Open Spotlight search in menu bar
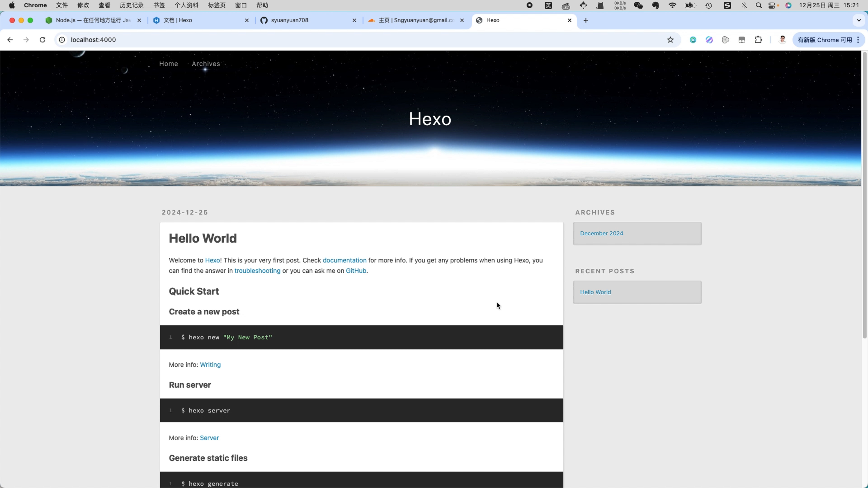 point(759,5)
